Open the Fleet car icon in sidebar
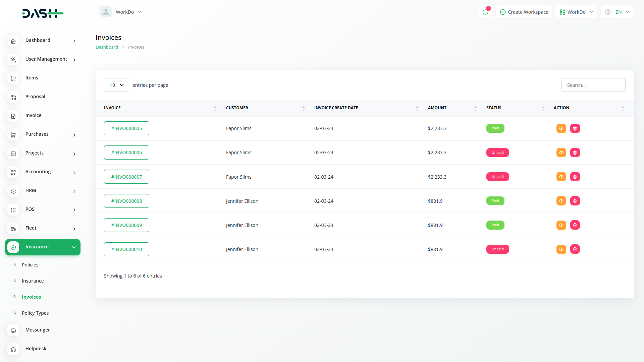This screenshot has width=644, height=362. click(x=13, y=229)
